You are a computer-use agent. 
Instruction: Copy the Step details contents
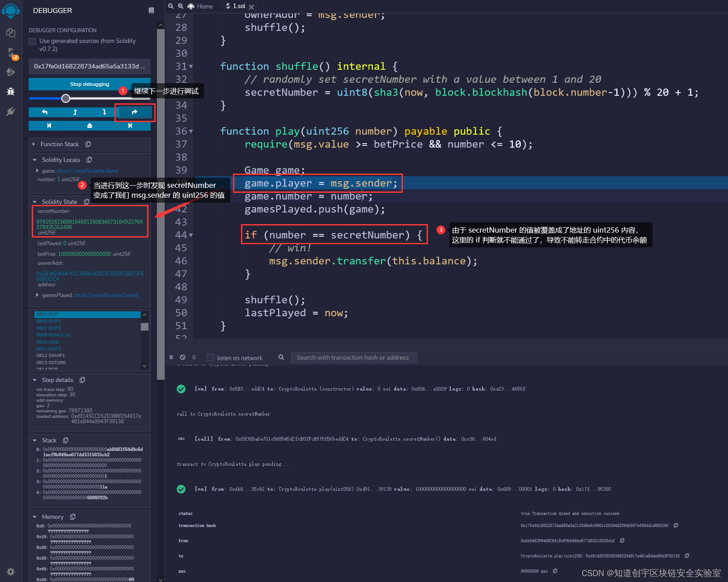point(82,380)
